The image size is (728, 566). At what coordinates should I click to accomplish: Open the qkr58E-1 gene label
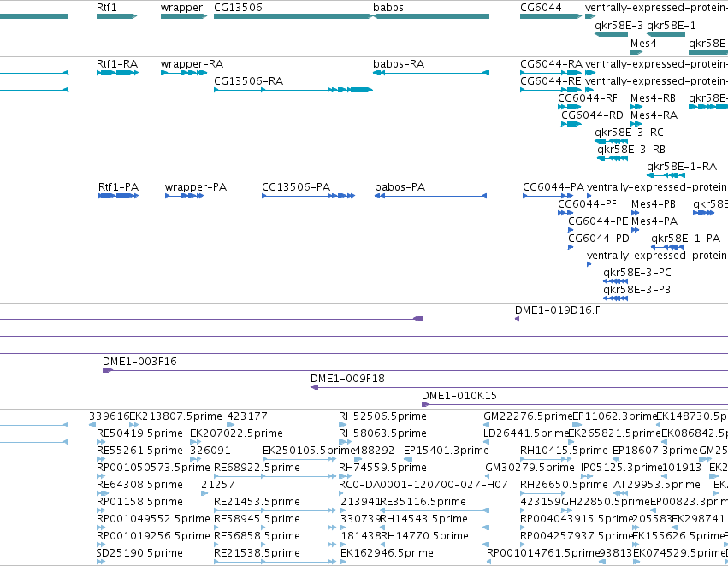pyautogui.click(x=672, y=26)
